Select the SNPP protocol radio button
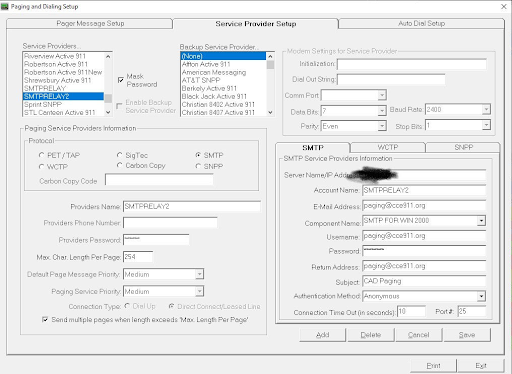Viewport: 512px width, 374px height. pyautogui.click(x=198, y=166)
